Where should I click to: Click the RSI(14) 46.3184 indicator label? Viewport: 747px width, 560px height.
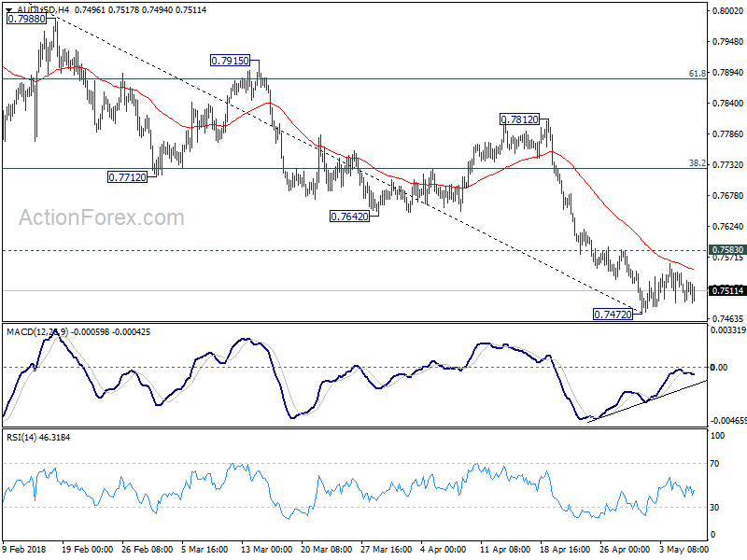click(x=38, y=437)
